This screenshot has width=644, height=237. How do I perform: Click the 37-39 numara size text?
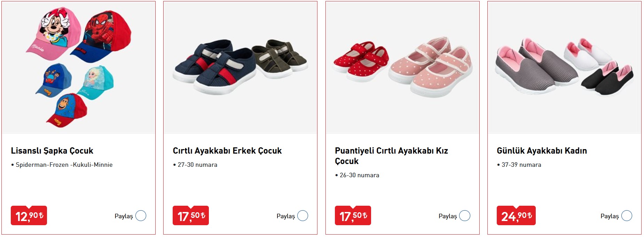(521, 165)
